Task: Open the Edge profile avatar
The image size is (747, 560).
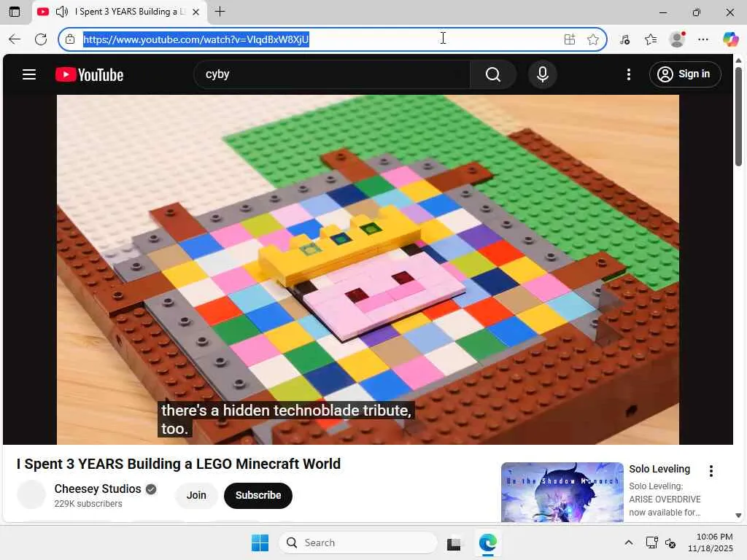Action: tap(677, 39)
